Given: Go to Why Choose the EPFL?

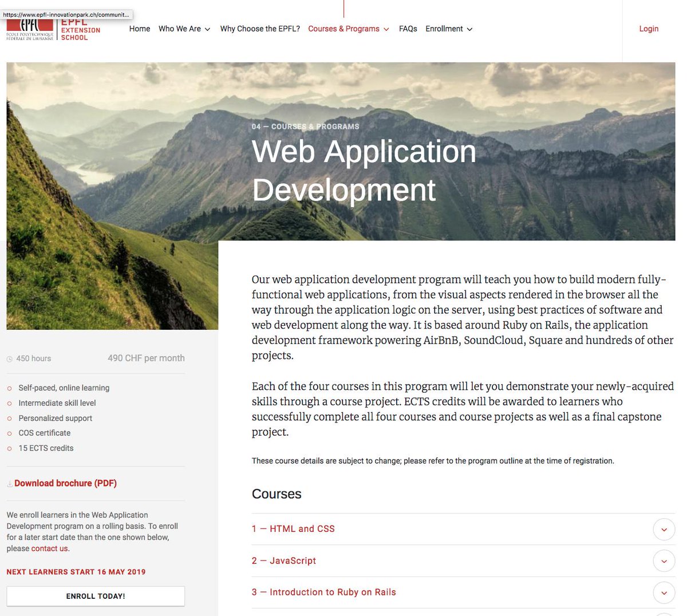Looking at the screenshot, I should [x=260, y=29].
